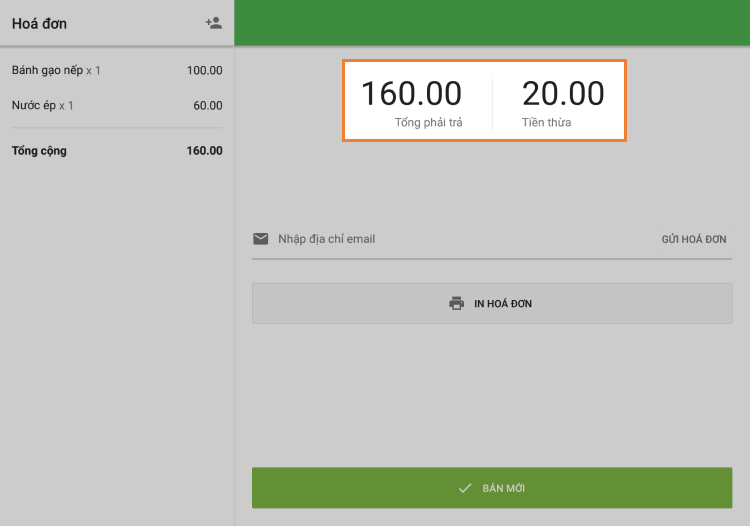Click the Hoá đơn header title
Viewport: 750px width, 526px height.
click(39, 23)
